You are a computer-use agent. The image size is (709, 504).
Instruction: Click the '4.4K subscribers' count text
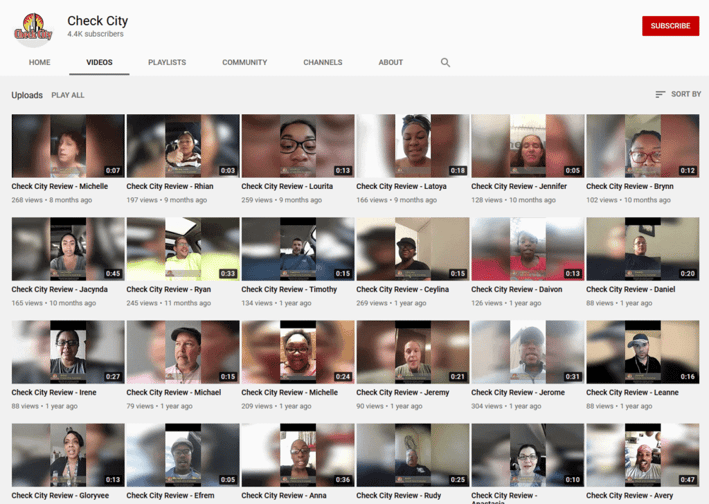95,34
